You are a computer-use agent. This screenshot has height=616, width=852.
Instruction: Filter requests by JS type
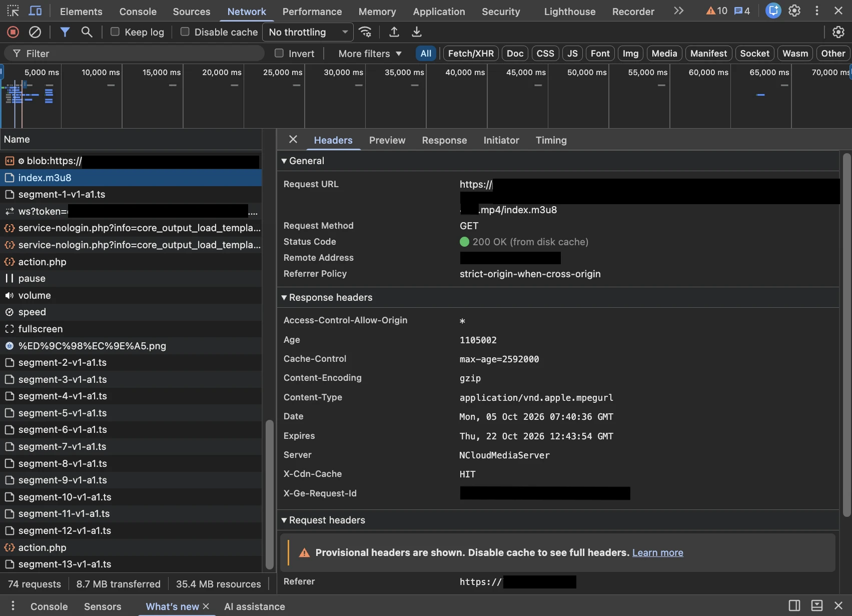[x=573, y=53]
